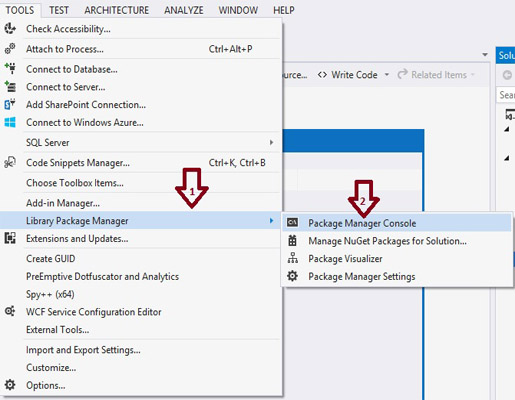
Task: Click the Package Manager Settings gear icon
Action: point(292,276)
